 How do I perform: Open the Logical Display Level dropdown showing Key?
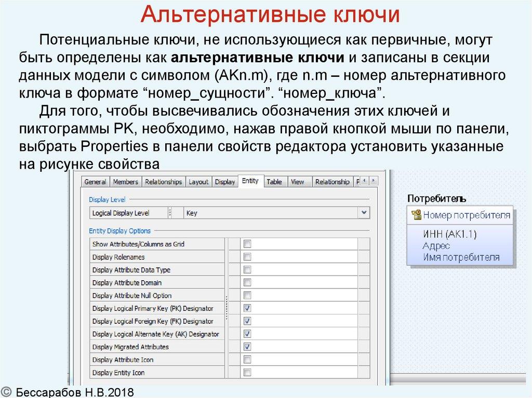(x=364, y=213)
